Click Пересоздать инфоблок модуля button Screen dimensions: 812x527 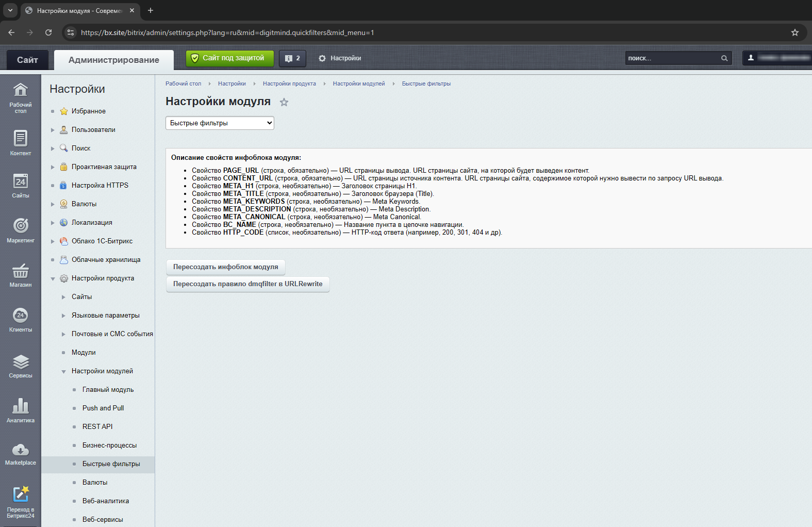[x=225, y=267]
